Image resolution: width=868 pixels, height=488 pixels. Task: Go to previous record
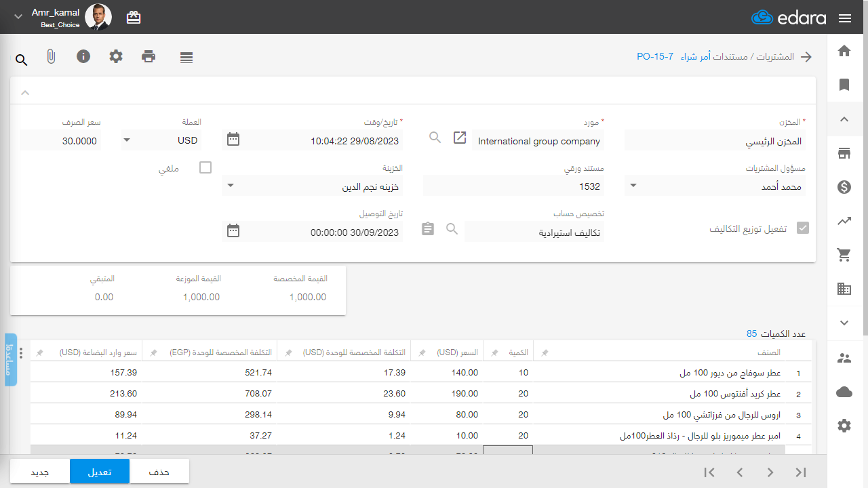(740, 472)
